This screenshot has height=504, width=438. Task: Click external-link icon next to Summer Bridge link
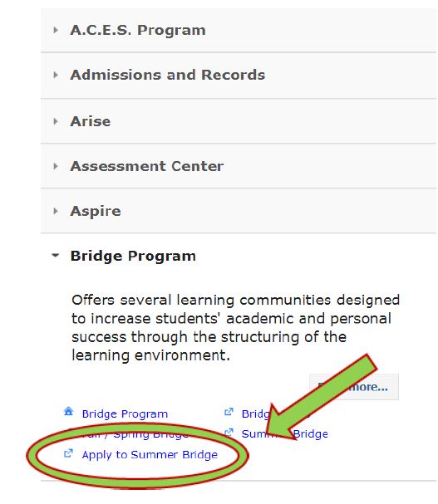[x=229, y=433]
